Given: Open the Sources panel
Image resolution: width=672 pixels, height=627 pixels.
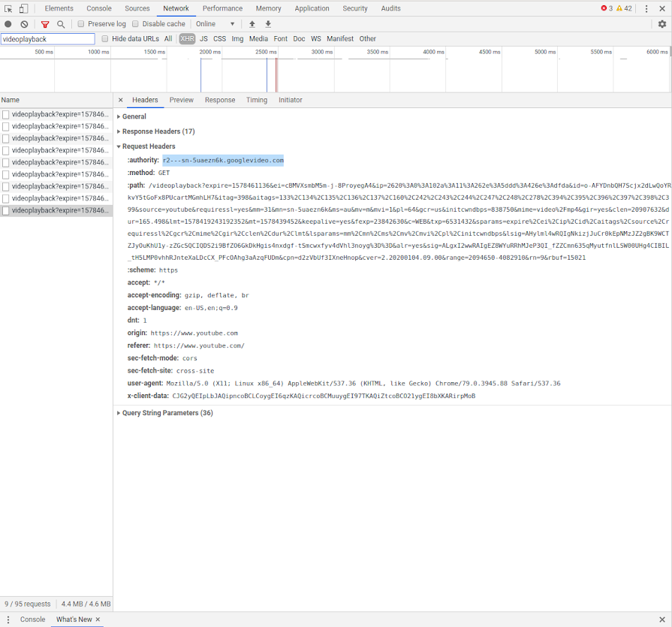Looking at the screenshot, I should (x=137, y=8).
